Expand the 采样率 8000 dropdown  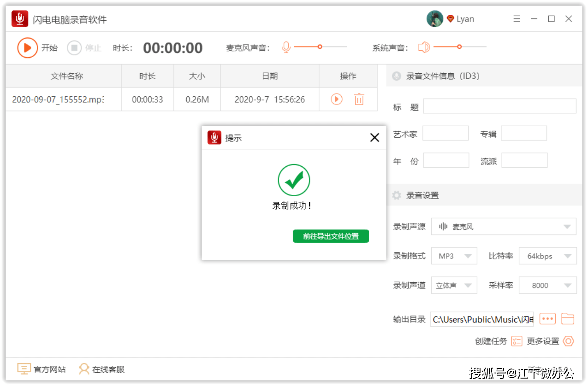click(548, 285)
